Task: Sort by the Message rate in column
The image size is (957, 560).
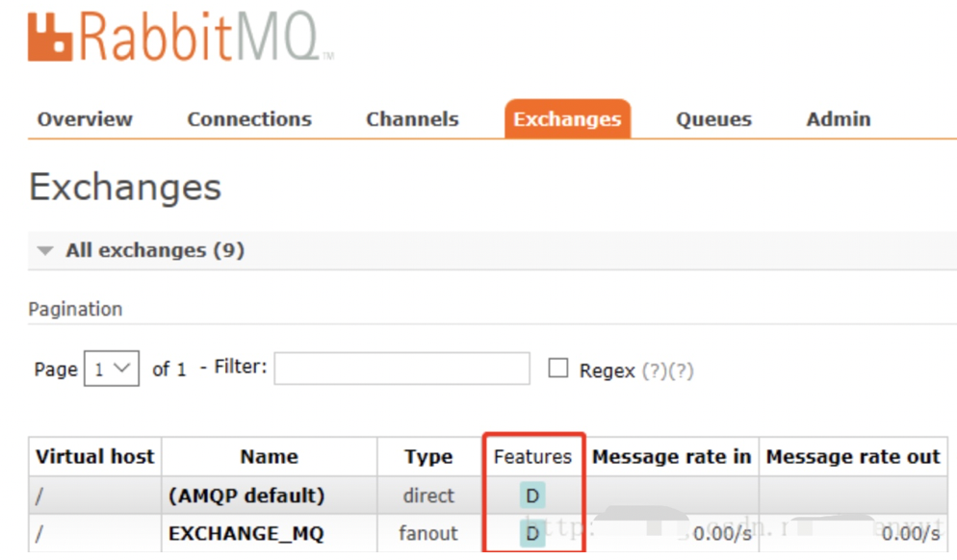Action: click(x=671, y=456)
